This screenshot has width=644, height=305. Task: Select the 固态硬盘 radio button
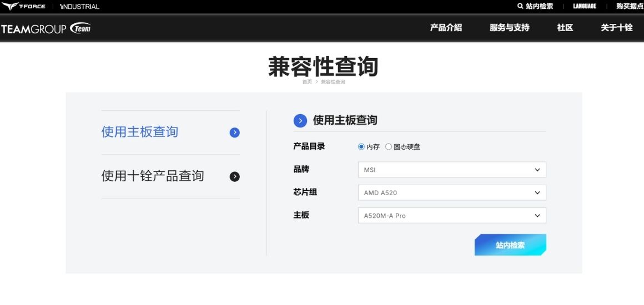pyautogui.click(x=389, y=146)
